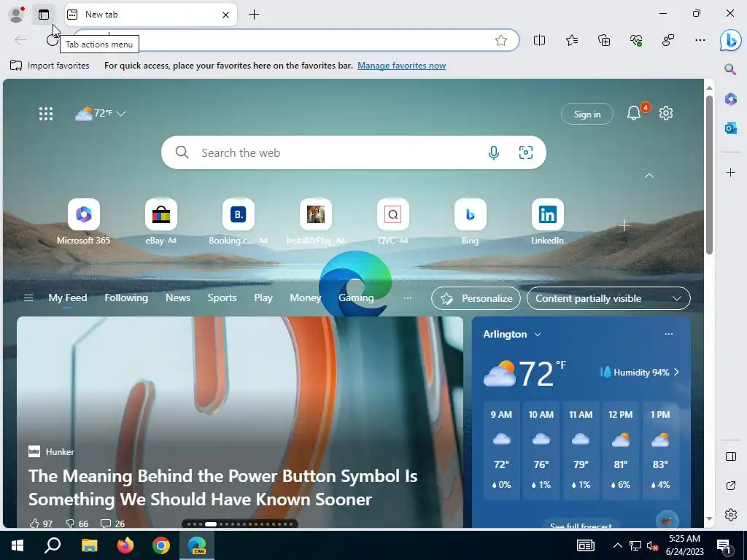The image size is (747, 560).
Task: Open Outlook sidebar icon
Action: click(x=730, y=128)
